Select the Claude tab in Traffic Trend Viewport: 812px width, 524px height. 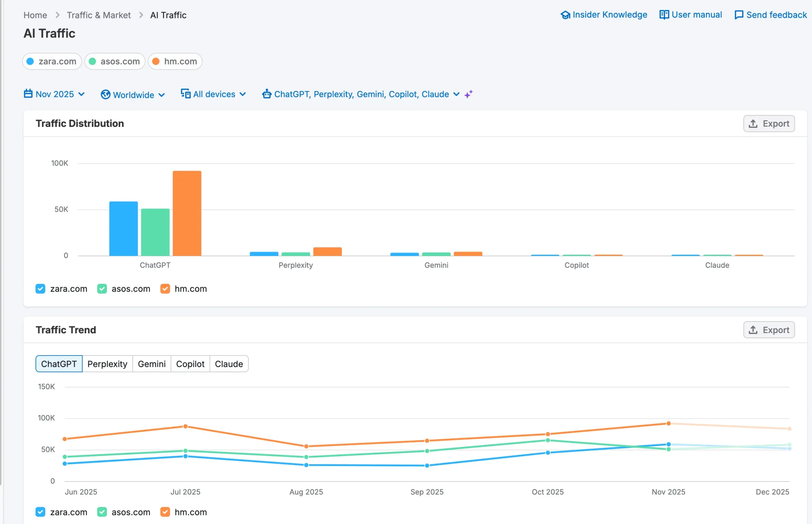coord(229,364)
